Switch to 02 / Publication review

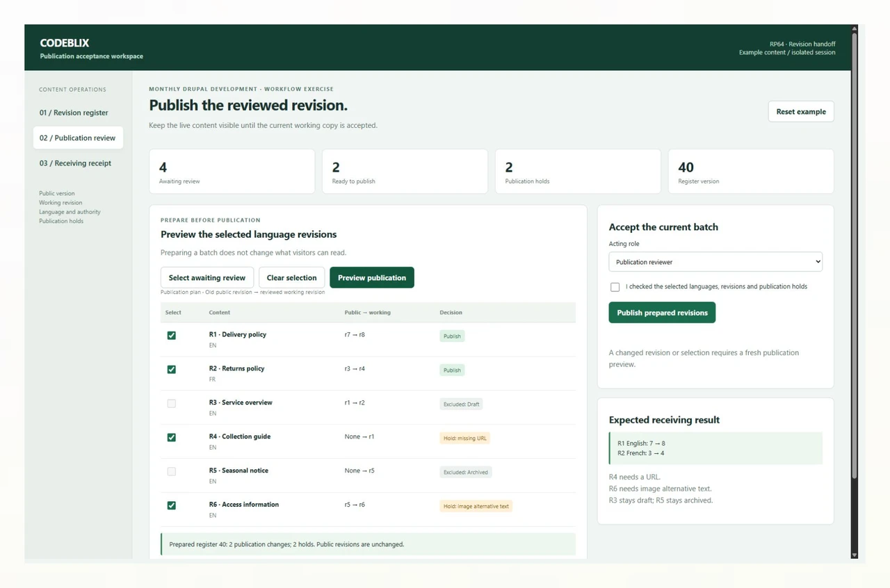(x=78, y=138)
